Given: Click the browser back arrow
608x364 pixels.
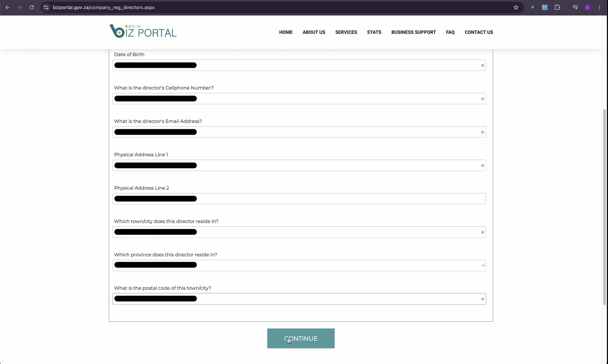Looking at the screenshot, I should [7, 7].
